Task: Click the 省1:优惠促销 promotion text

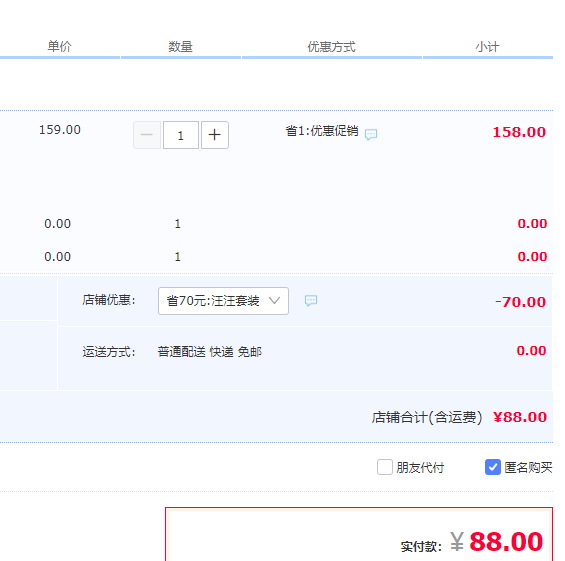Action: (x=322, y=131)
